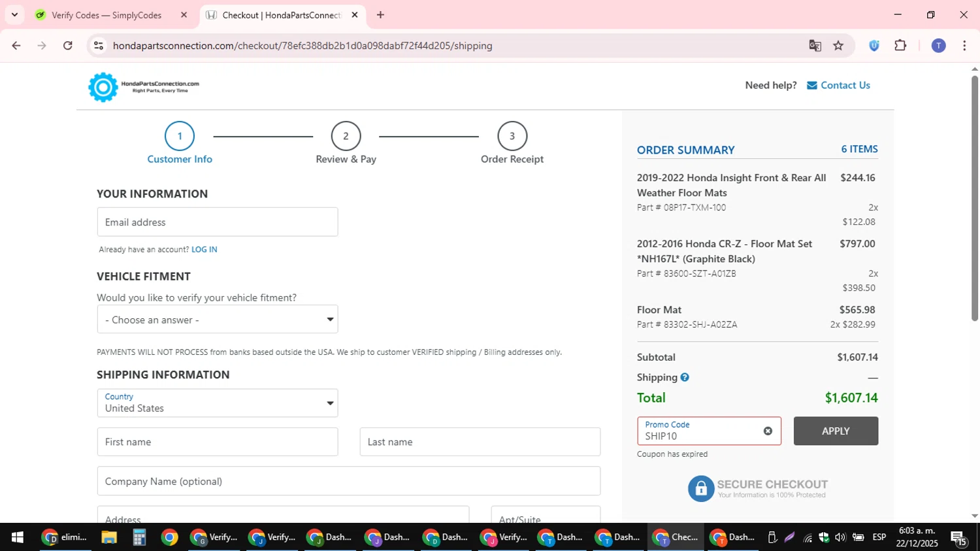Open the Windows Start menu
This screenshot has height=551, width=980.
[x=18, y=537]
